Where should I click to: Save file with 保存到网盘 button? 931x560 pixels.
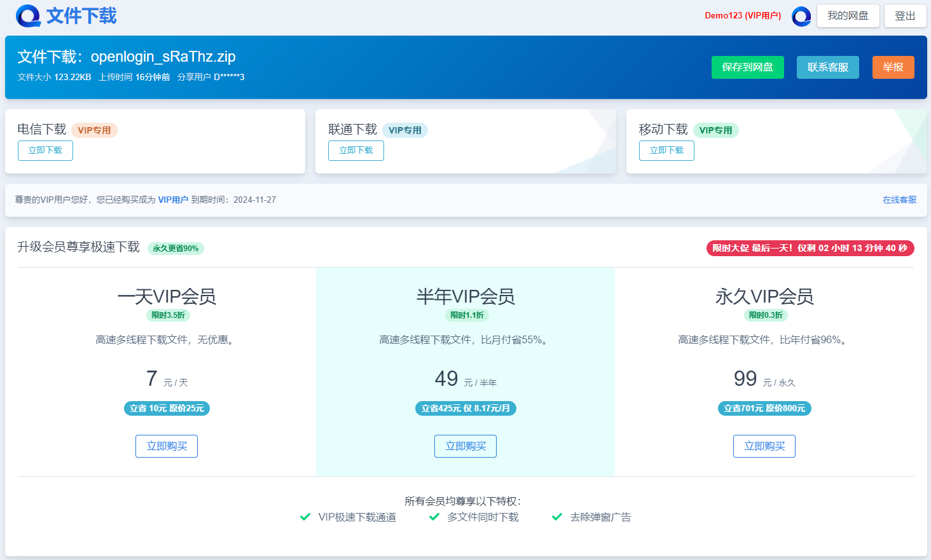[x=747, y=67]
